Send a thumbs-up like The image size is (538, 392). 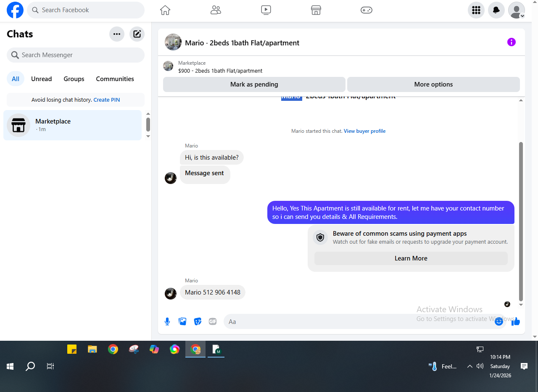516,321
